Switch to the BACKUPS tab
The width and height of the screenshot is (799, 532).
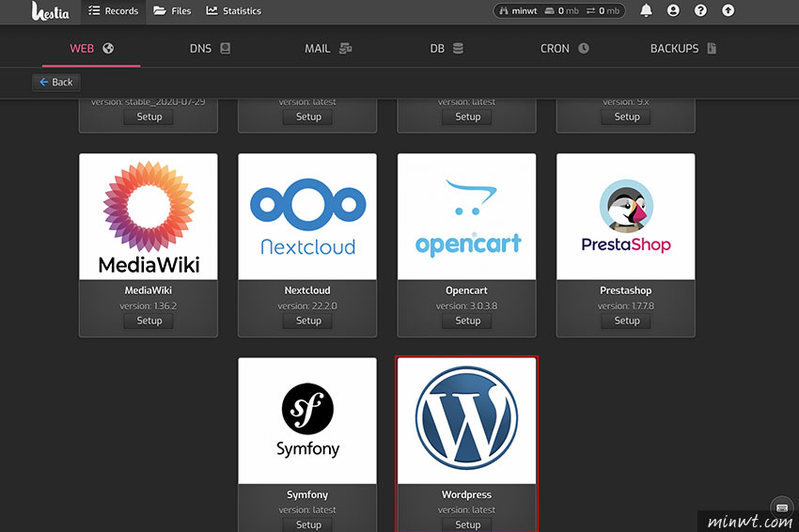pyautogui.click(x=682, y=49)
